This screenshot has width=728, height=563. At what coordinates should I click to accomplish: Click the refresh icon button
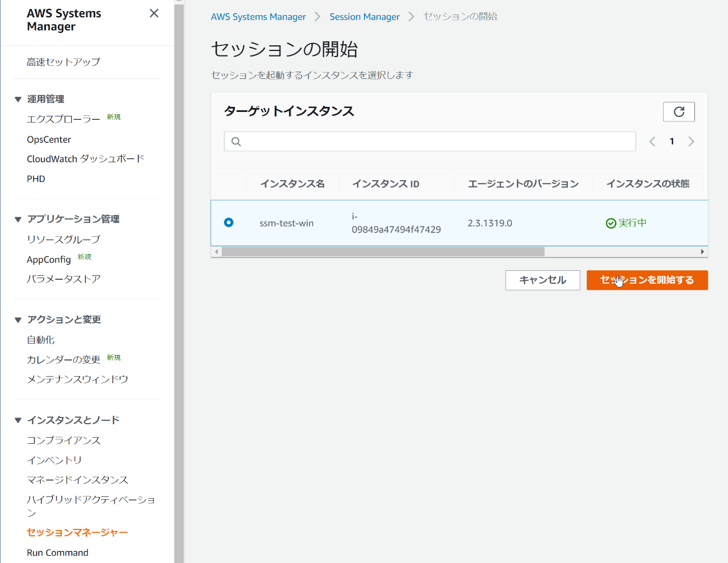pyautogui.click(x=679, y=112)
